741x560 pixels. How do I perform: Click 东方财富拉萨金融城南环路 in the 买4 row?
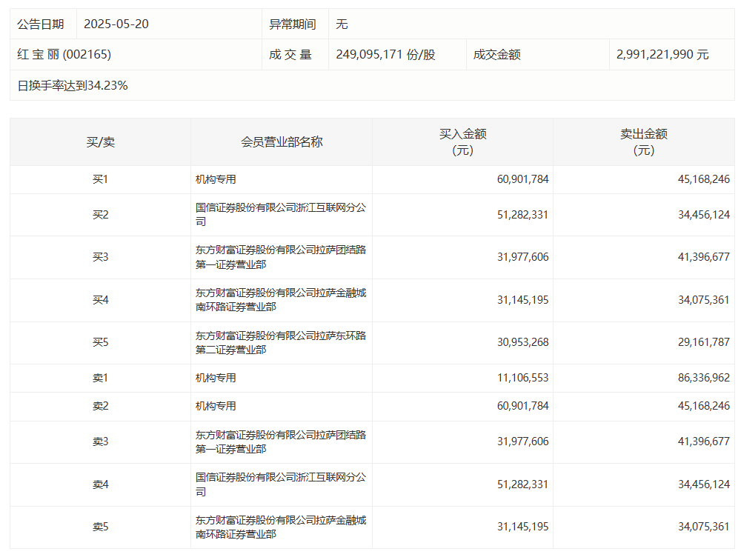coord(281,299)
